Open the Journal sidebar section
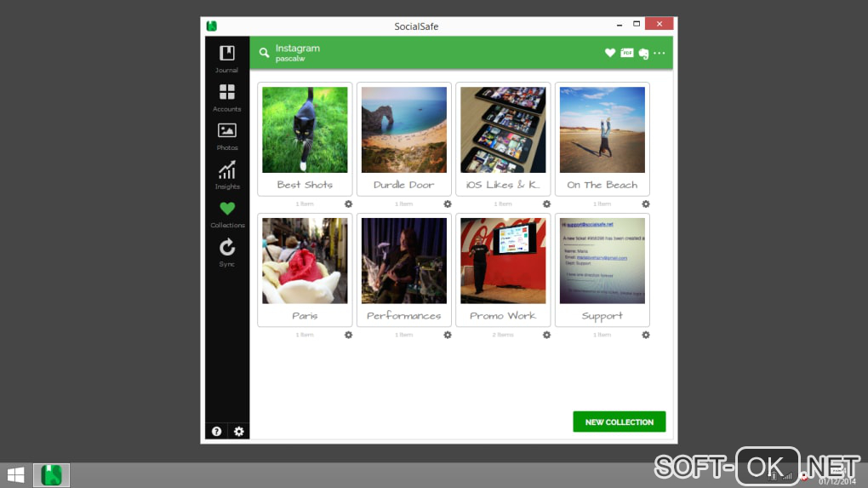This screenshot has width=868, height=488. [x=227, y=59]
